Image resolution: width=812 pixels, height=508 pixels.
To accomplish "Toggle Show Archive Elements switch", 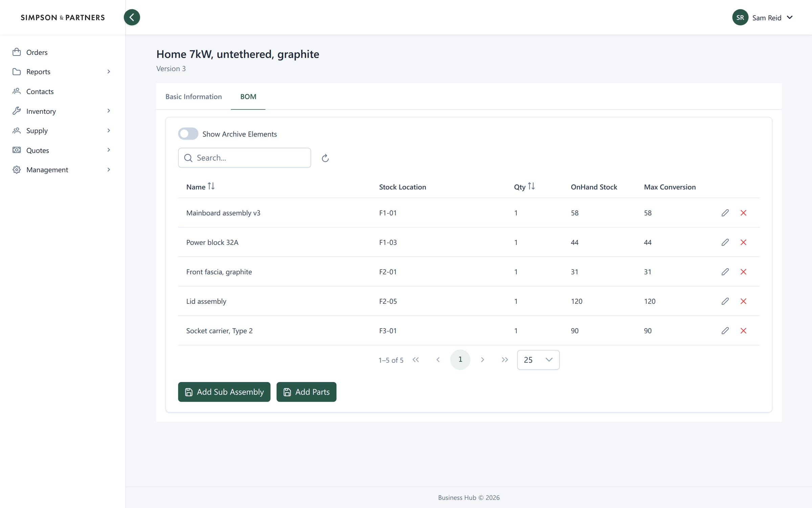I will click(188, 134).
